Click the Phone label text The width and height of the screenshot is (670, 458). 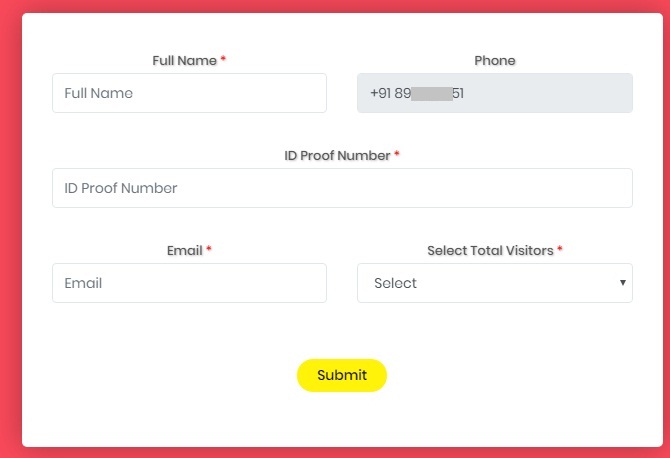point(495,61)
